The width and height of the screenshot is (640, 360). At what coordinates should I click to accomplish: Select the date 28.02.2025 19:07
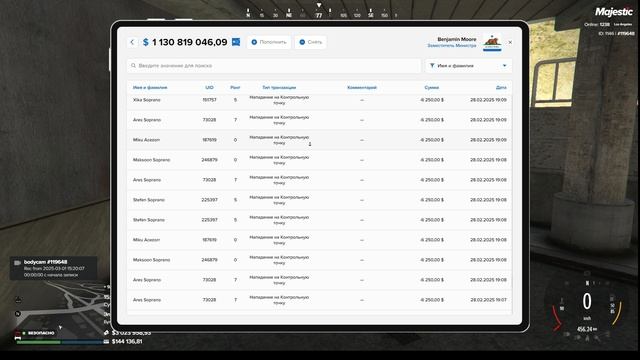click(x=488, y=300)
